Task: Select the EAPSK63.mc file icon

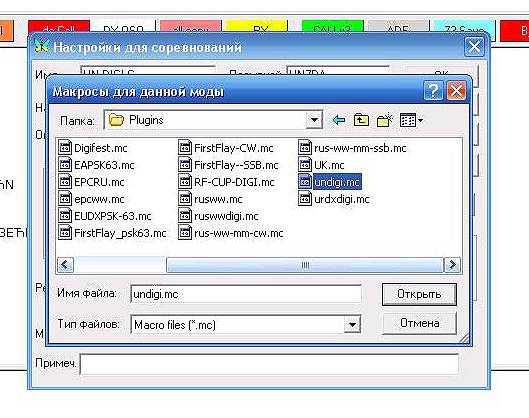Action: (x=65, y=165)
